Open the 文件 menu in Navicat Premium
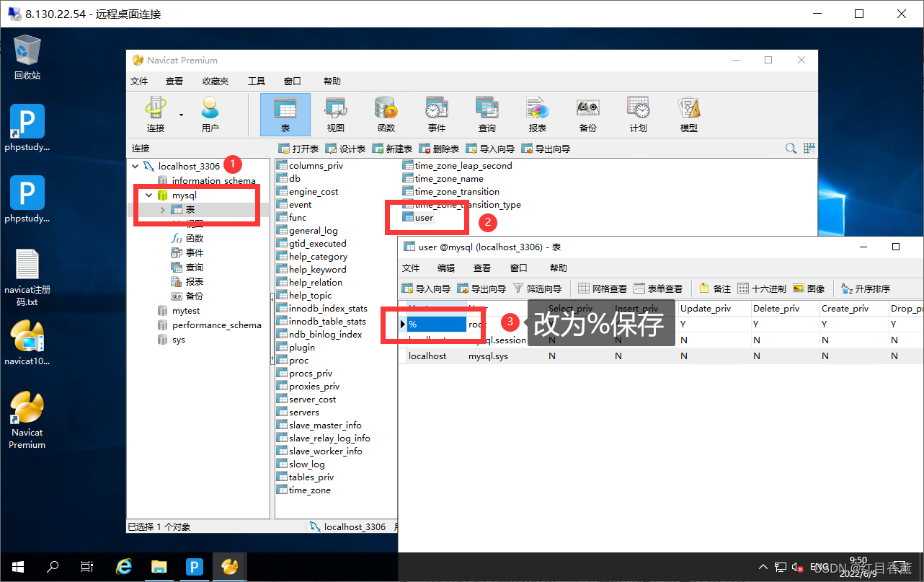The height and width of the screenshot is (582, 924). pyautogui.click(x=139, y=81)
